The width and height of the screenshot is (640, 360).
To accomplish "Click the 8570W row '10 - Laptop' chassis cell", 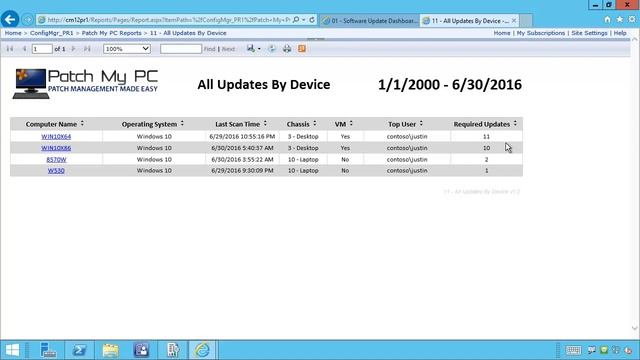I will pos(303,159).
